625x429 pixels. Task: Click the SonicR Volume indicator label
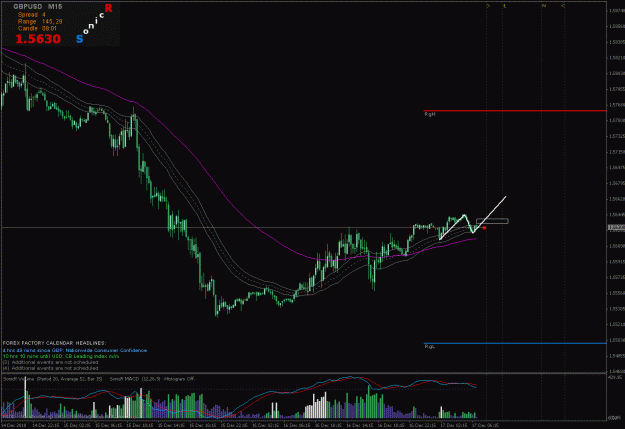(53, 379)
